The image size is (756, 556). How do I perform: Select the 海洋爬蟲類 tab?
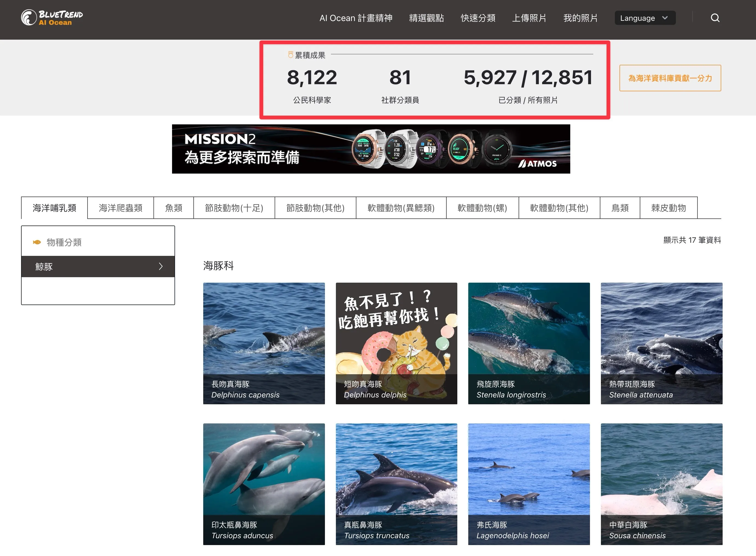click(x=120, y=208)
